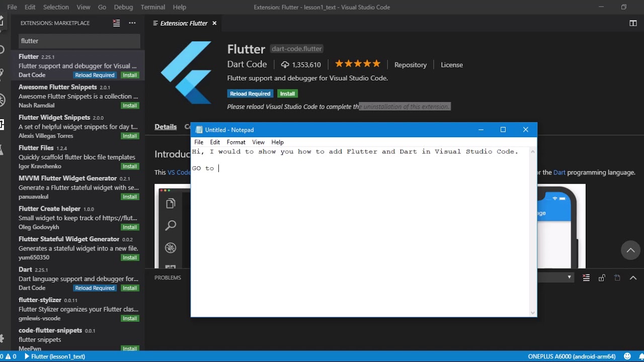This screenshot has height=362, width=644.
Task: Click the open log file icon in panel
Action: click(x=617, y=278)
